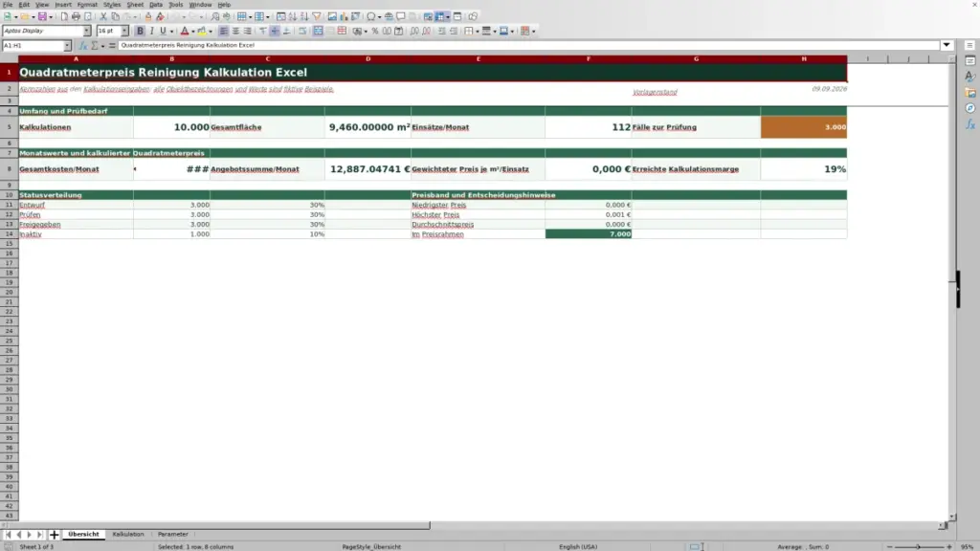Open the sidebar Properties deck icon
Viewport: 980px width, 551px height.
[x=970, y=61]
